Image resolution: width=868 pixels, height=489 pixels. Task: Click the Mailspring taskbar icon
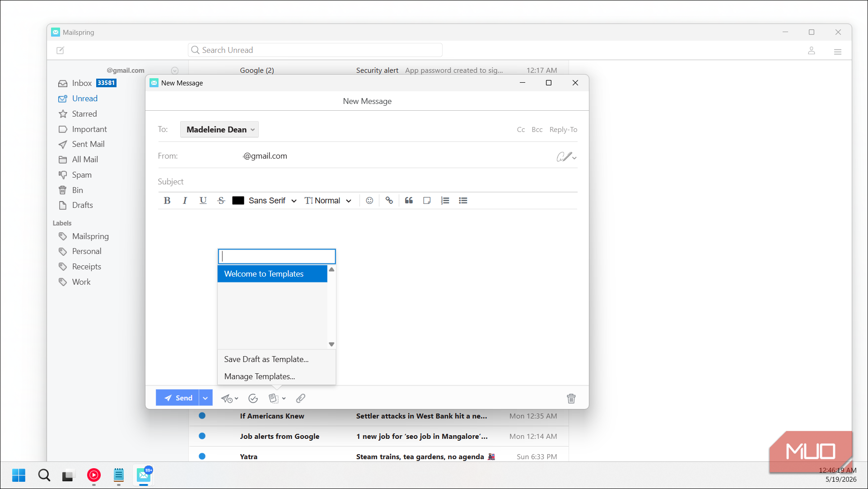click(x=144, y=475)
